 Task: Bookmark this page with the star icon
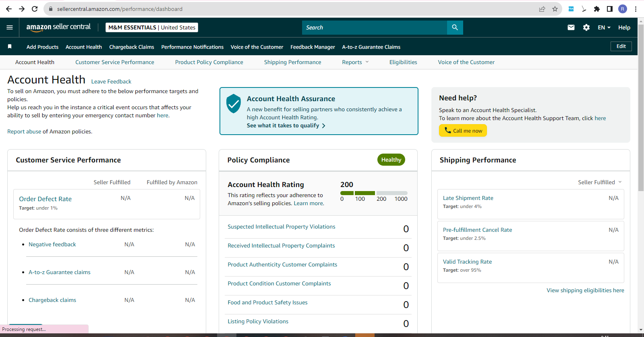point(555,9)
